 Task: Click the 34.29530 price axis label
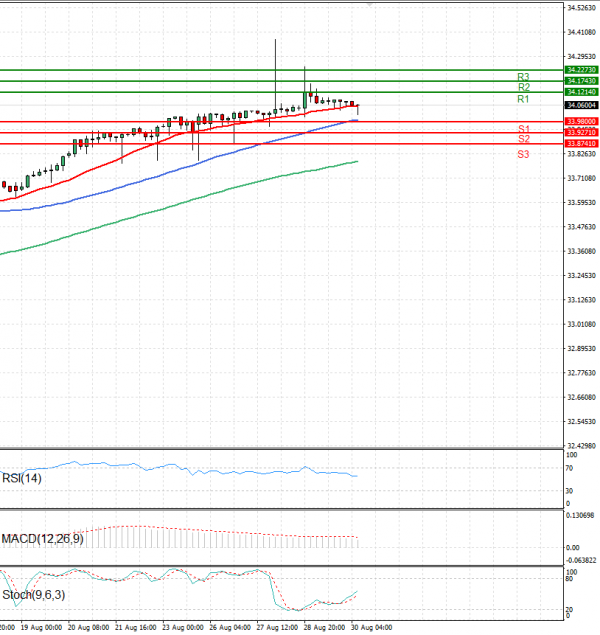tap(582, 56)
